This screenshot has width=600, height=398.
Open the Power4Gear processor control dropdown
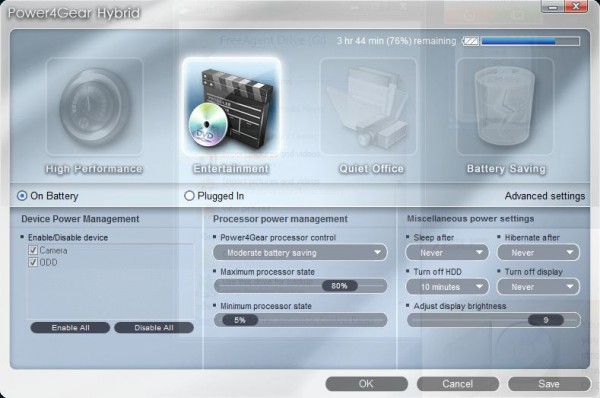point(300,253)
